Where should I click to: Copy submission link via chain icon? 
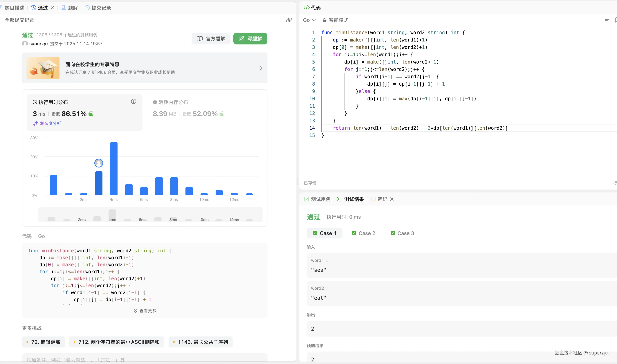(x=289, y=20)
